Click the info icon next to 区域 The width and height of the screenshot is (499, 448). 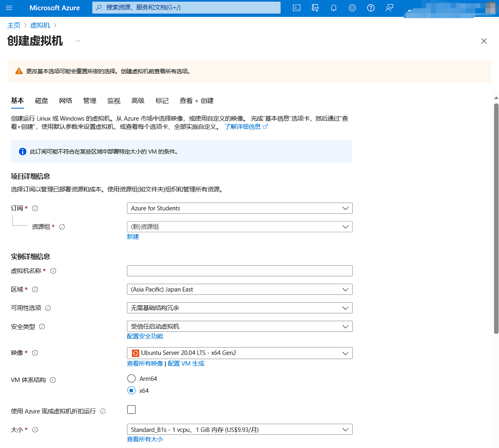tap(35, 289)
